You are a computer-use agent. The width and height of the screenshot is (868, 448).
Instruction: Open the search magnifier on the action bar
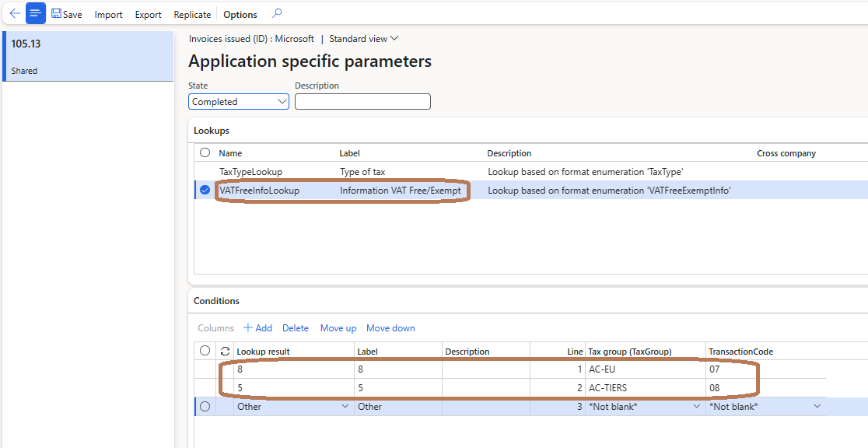tap(276, 13)
